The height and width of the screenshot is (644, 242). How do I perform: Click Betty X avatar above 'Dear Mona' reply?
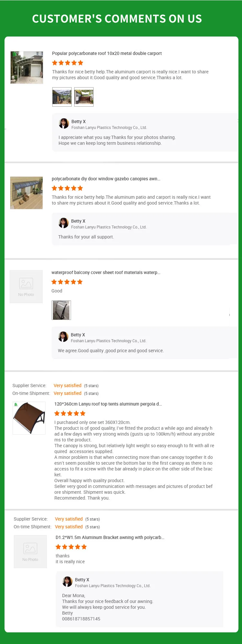67,582
